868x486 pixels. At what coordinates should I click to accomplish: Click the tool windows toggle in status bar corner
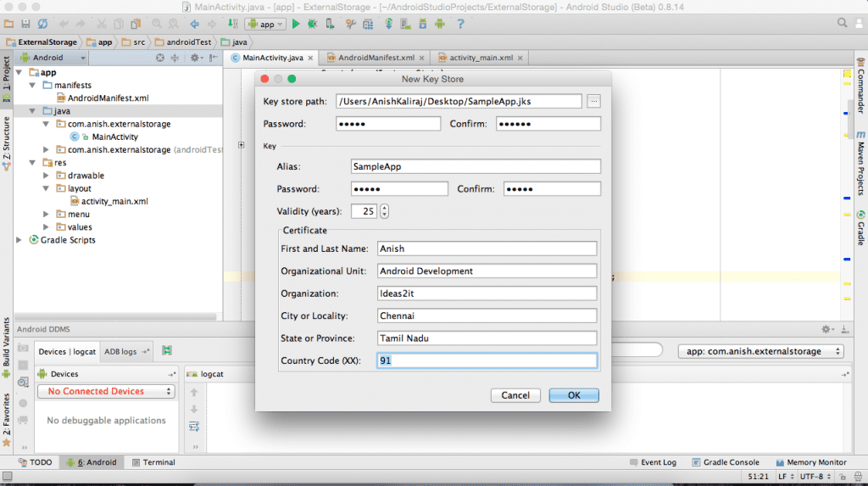(x=7, y=477)
